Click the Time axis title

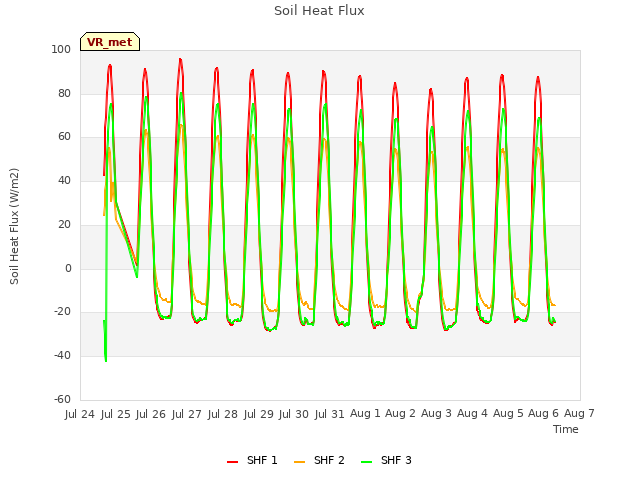566,429
